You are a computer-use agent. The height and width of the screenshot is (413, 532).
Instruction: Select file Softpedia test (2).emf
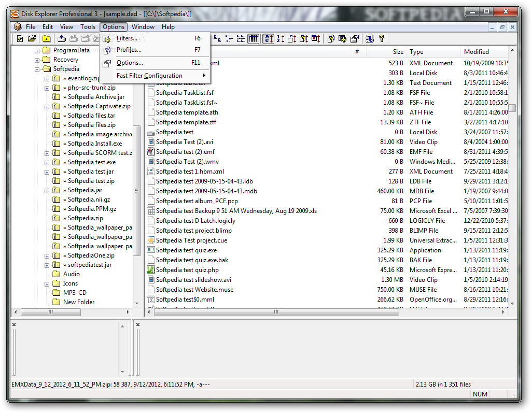[185, 151]
